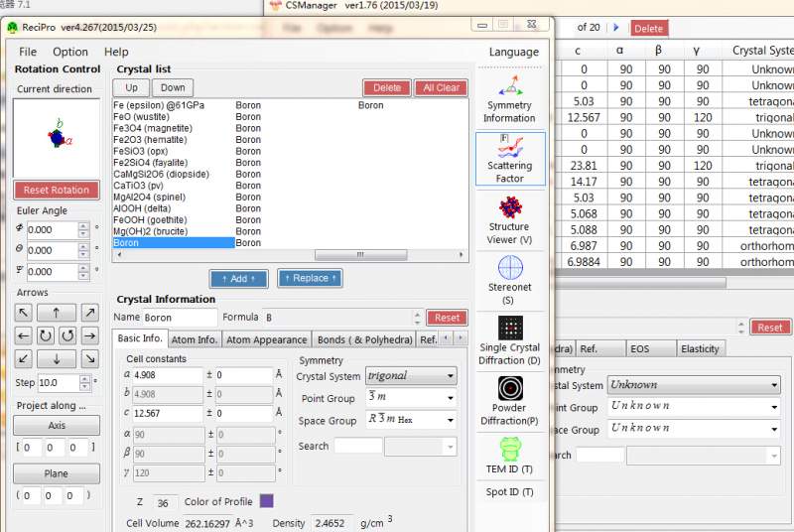The width and height of the screenshot is (794, 532).
Task: Click the cell constant a field
Action: (168, 375)
